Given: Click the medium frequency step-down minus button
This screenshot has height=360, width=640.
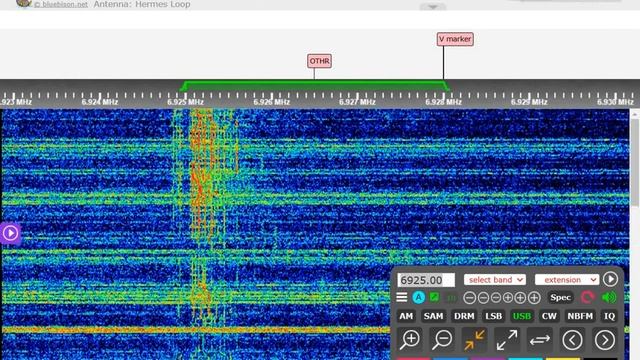Looking at the screenshot, I should pos(483,298).
